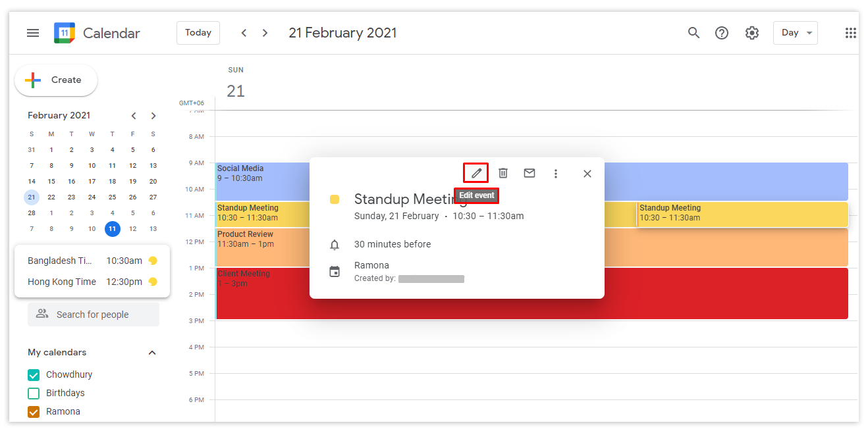Open the Help question mark icon
Screen dimensions: 868x433
[722, 33]
